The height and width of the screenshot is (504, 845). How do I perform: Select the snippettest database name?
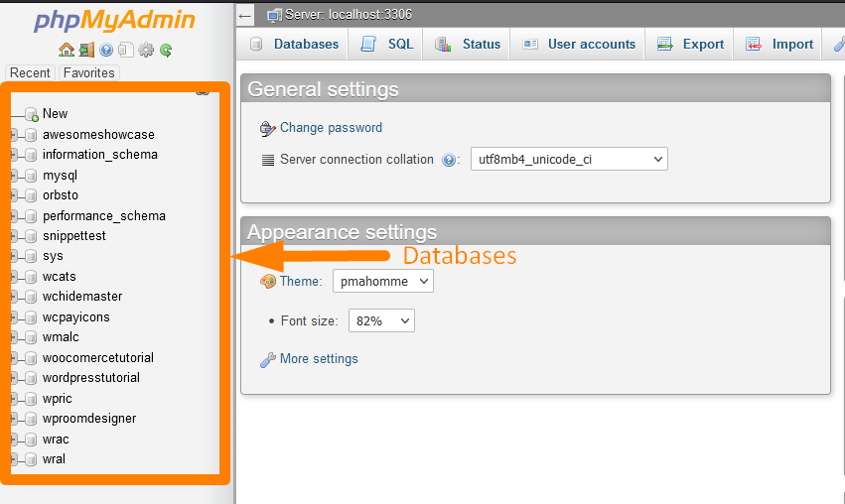click(x=74, y=236)
